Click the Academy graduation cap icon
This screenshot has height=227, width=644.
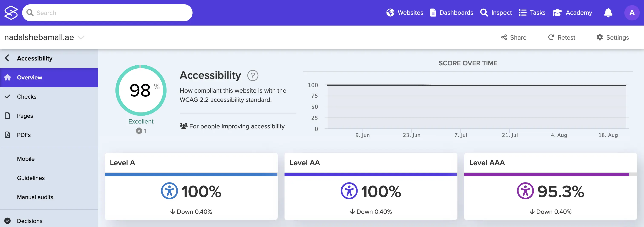(557, 13)
